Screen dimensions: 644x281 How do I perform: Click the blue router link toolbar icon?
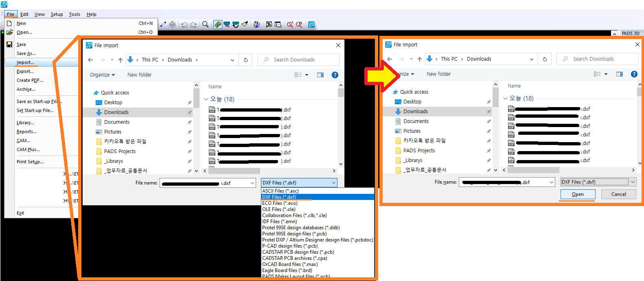click(x=311, y=24)
